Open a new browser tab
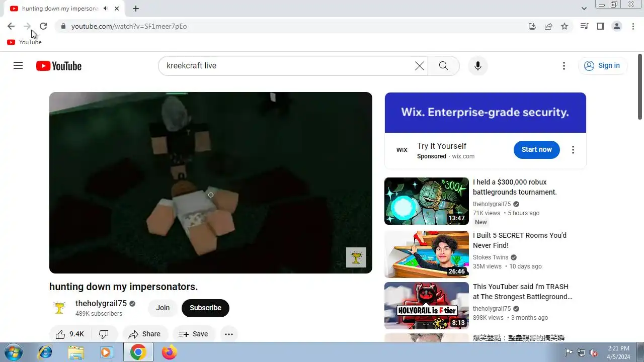This screenshot has height=362, width=644. (x=136, y=9)
